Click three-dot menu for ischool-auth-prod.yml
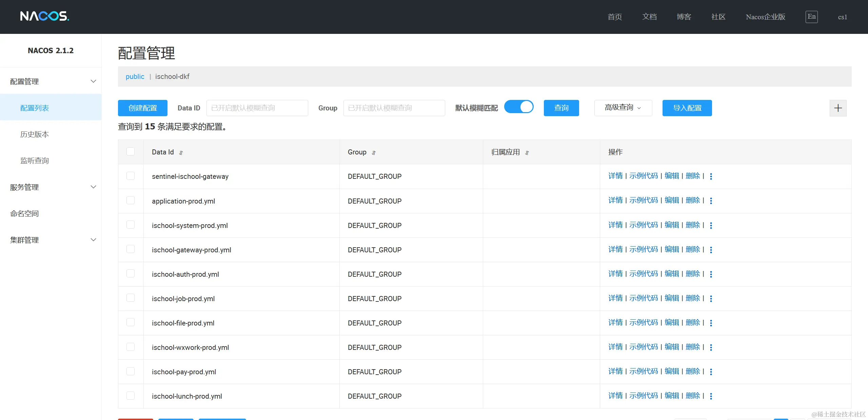The width and height of the screenshot is (868, 420). [x=711, y=274]
